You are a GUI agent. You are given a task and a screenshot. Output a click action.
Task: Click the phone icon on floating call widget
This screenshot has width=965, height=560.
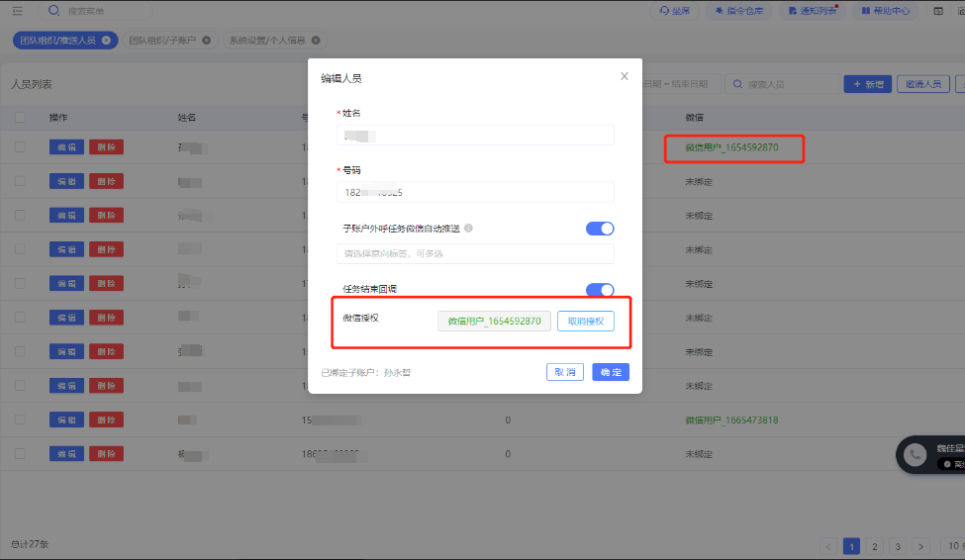916,455
